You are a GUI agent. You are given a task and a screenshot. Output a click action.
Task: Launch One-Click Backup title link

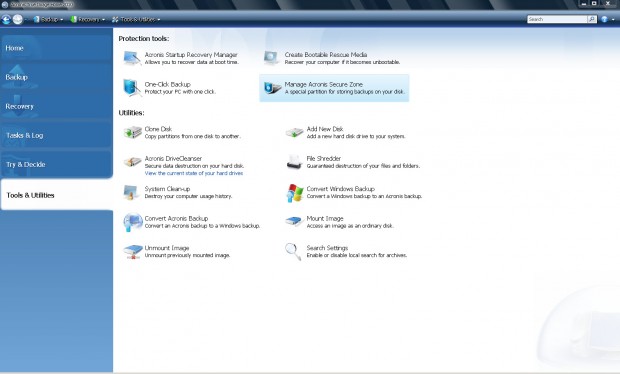pos(168,84)
